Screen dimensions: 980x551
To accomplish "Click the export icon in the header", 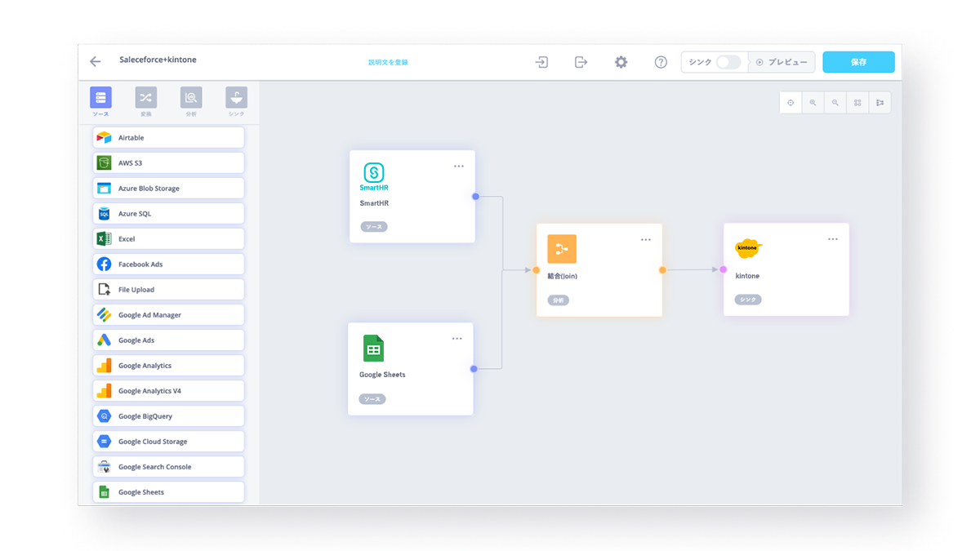I will click(581, 62).
